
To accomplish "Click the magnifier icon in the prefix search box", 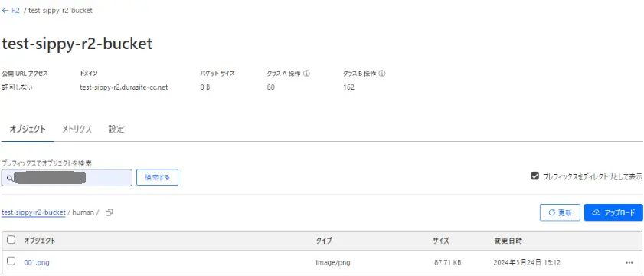I will click(9, 178).
